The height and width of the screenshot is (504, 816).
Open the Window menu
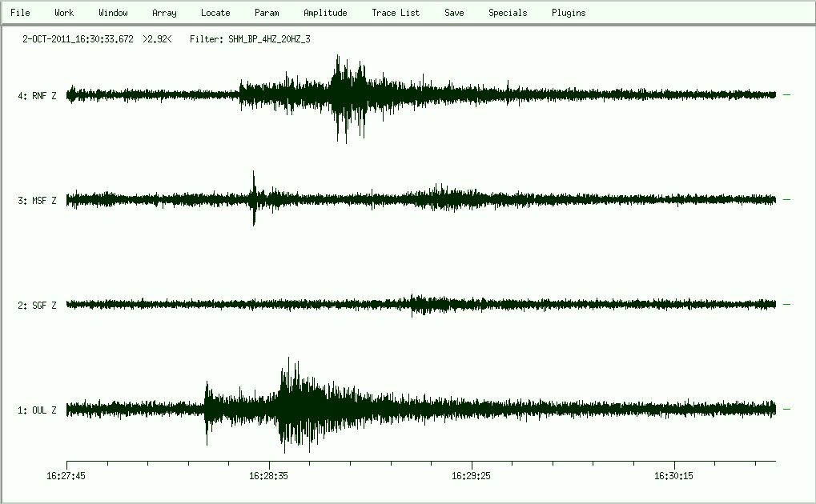(x=113, y=13)
